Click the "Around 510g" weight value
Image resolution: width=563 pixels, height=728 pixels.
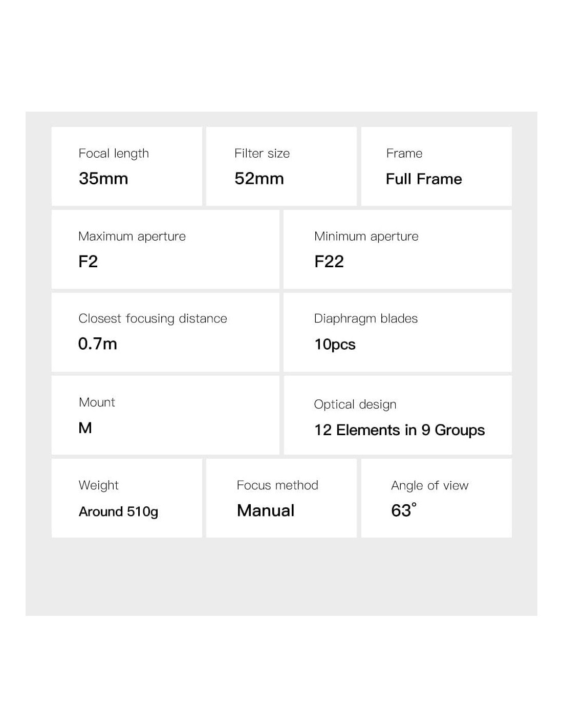118,511
